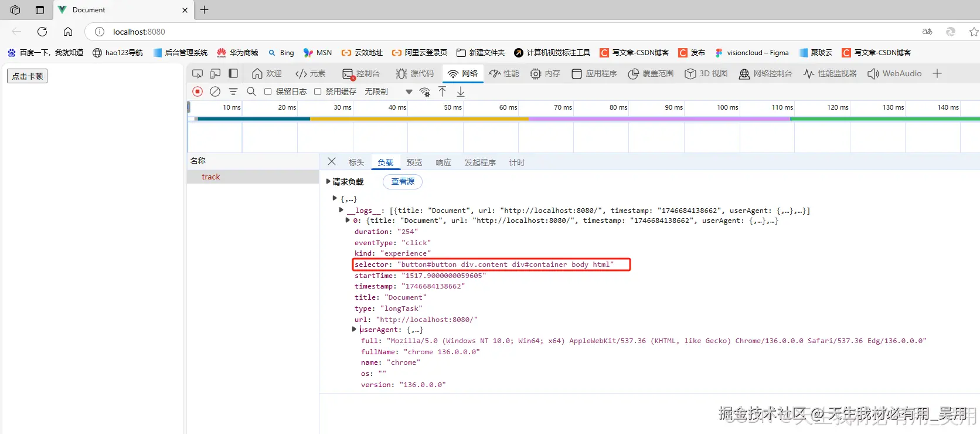Click the export HAR download arrow
This screenshot has height=434, width=980.
461,91
